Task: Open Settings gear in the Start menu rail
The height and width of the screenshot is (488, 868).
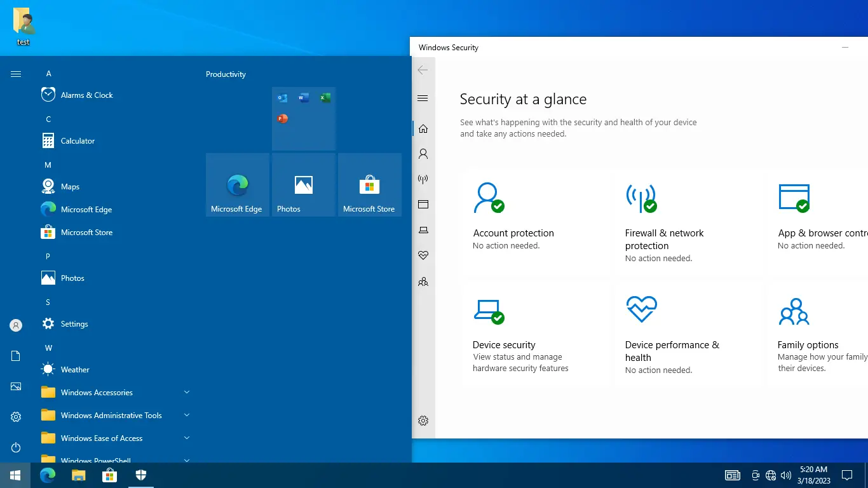Action: (16, 417)
